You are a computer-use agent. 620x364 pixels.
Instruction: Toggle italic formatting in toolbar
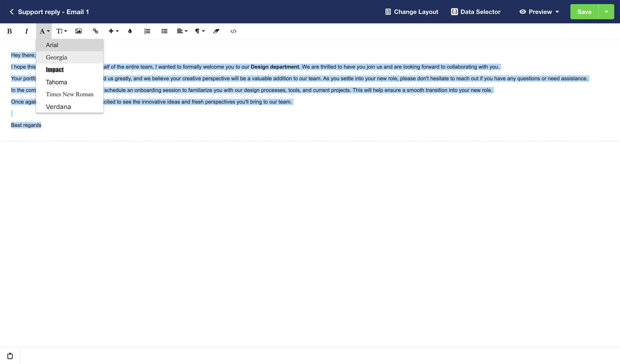pyautogui.click(x=26, y=31)
